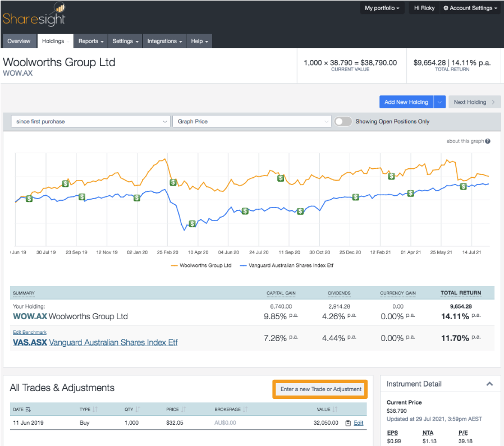Click the 11 Jun 2019 trade date
The image size is (504, 446).
tap(28, 423)
